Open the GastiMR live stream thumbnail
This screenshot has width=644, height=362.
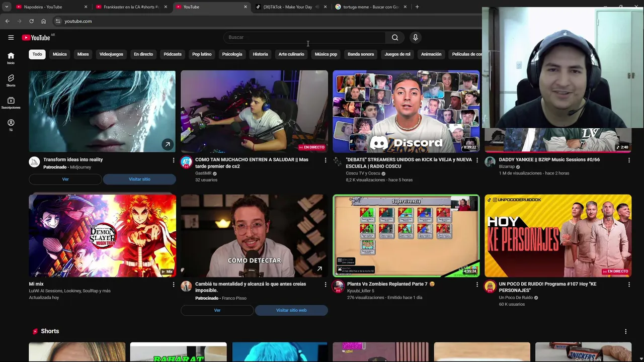[x=254, y=111]
